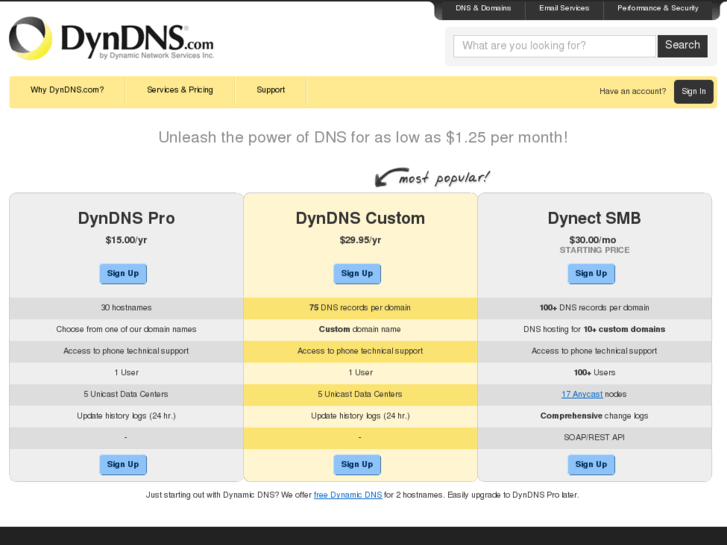Click '1 User' in the DynDNS Pro column
Viewport: 727px width, 545px height.
(x=126, y=373)
